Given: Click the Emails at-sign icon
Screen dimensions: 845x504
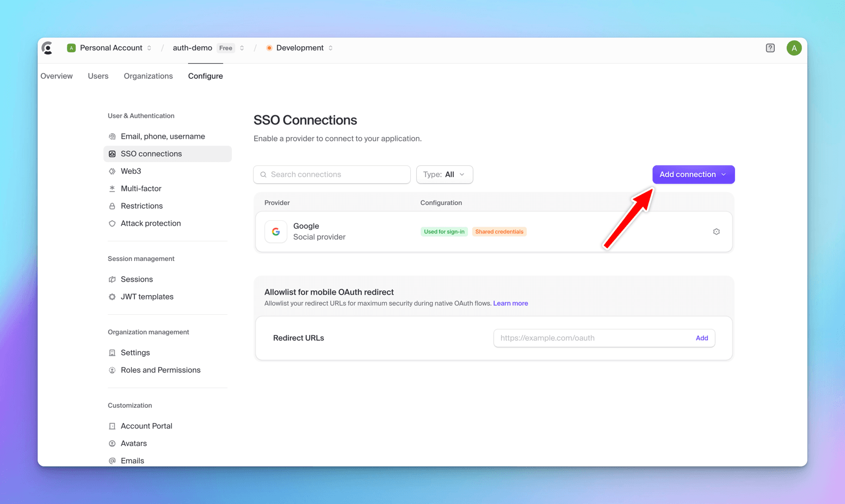Looking at the screenshot, I should click(112, 461).
